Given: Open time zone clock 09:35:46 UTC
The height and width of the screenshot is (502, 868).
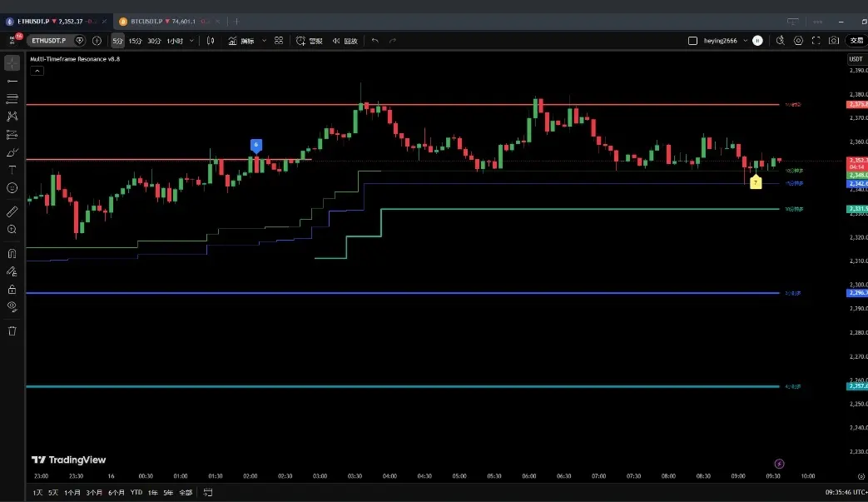Looking at the screenshot, I should [x=846, y=492].
